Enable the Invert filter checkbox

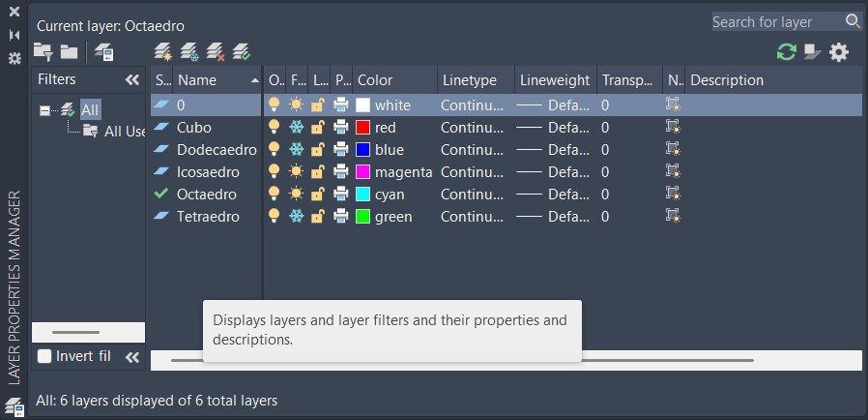pos(44,356)
